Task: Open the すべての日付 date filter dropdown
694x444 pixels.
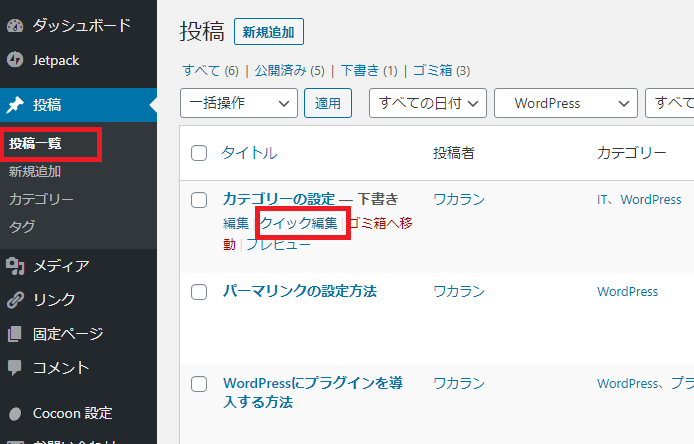Action: coord(428,103)
